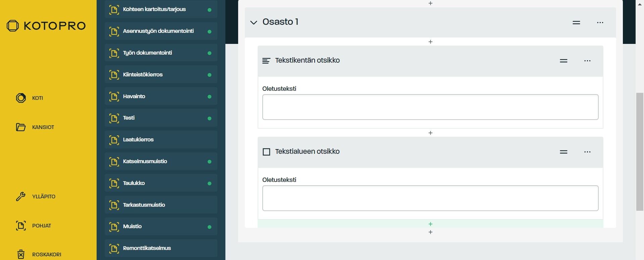This screenshot has width=644, height=260.
Task: Open three-dot menu for Tekstikentän otsikko
Action: point(587,61)
